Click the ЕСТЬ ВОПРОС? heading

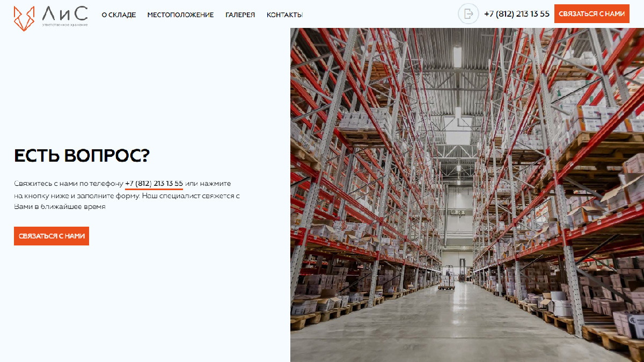82,156
